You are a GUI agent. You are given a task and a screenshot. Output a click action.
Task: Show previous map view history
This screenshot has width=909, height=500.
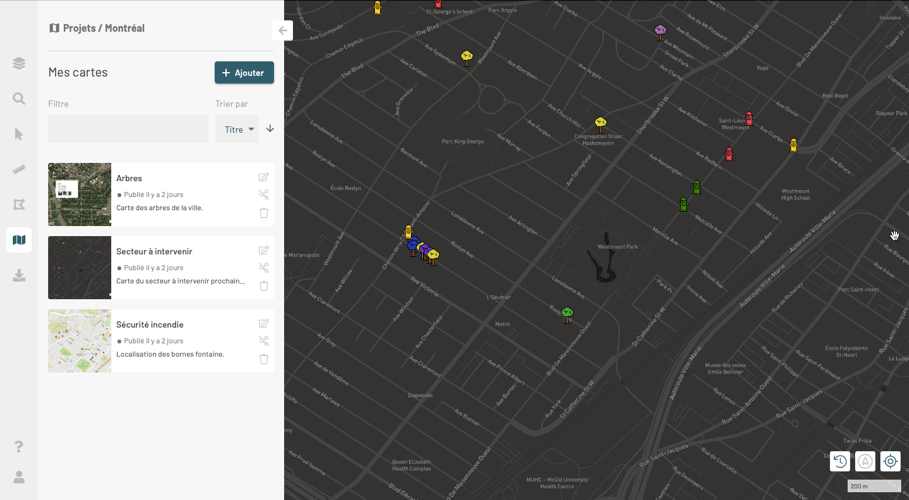coord(840,461)
